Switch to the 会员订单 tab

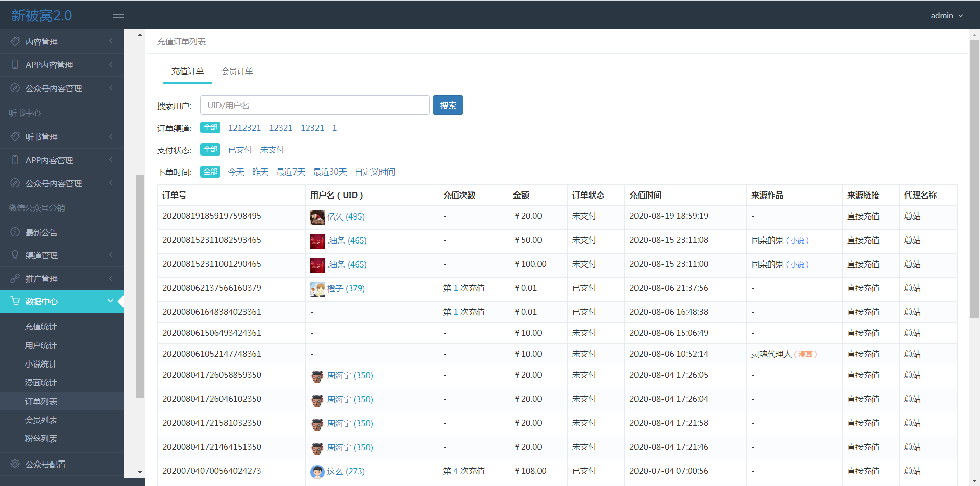point(237,71)
